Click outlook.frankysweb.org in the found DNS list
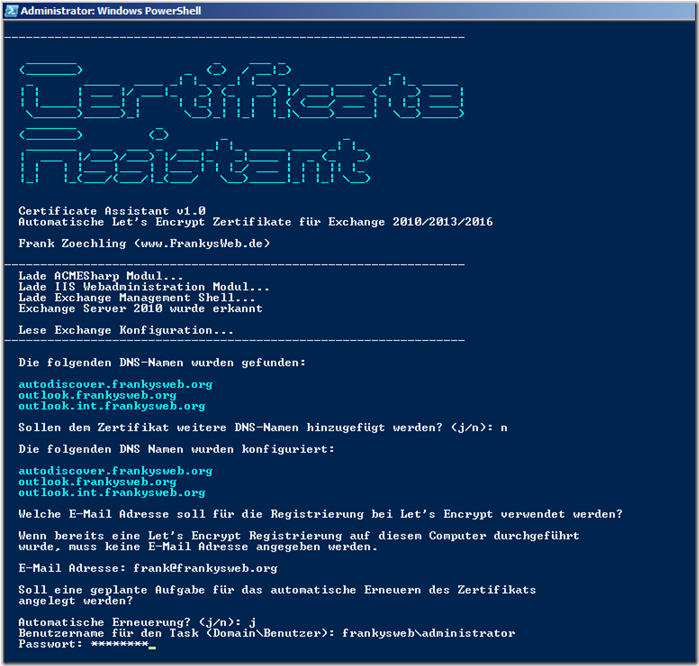 [97, 395]
